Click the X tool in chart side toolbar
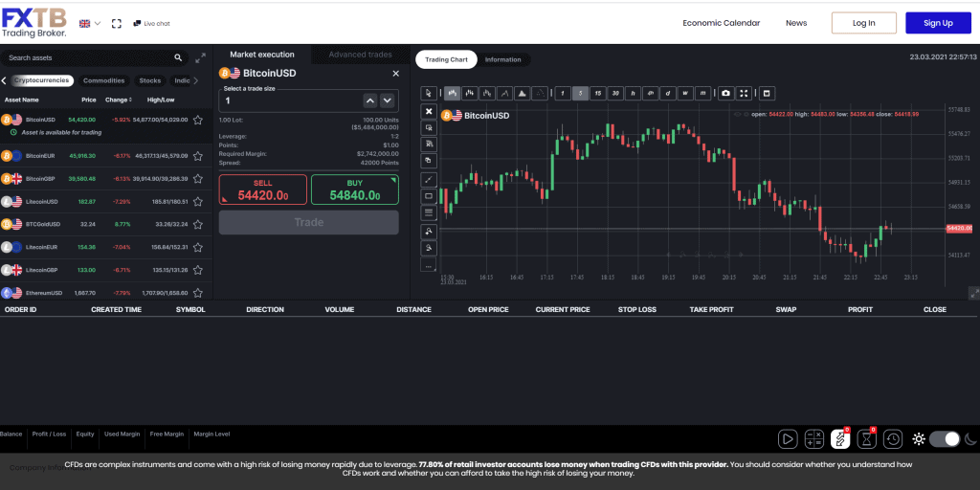 coord(428,111)
